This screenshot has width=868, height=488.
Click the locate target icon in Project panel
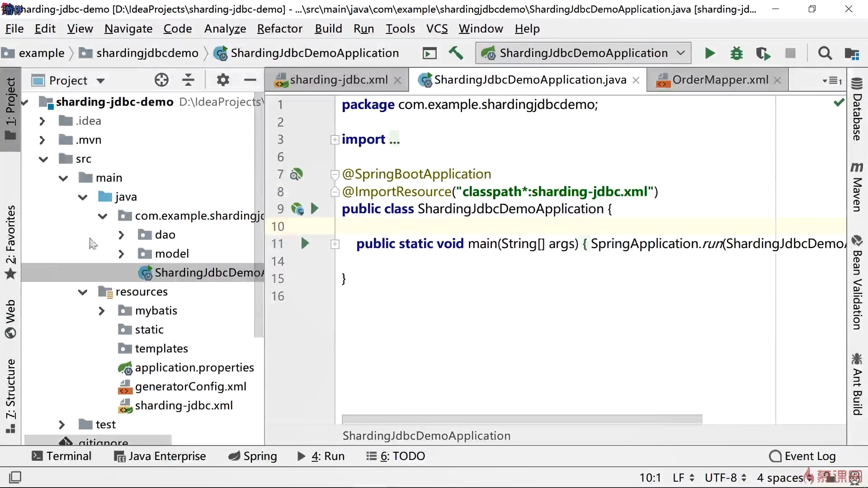pyautogui.click(x=161, y=80)
